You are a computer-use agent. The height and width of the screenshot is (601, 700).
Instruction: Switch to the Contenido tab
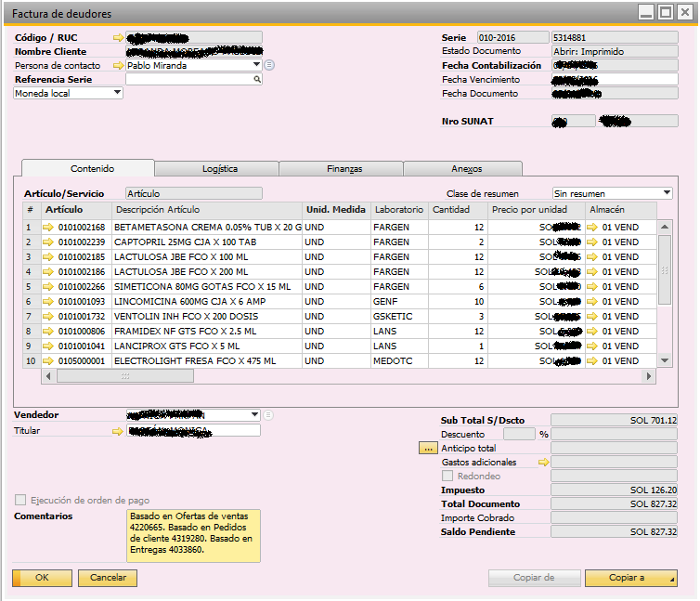(x=88, y=168)
